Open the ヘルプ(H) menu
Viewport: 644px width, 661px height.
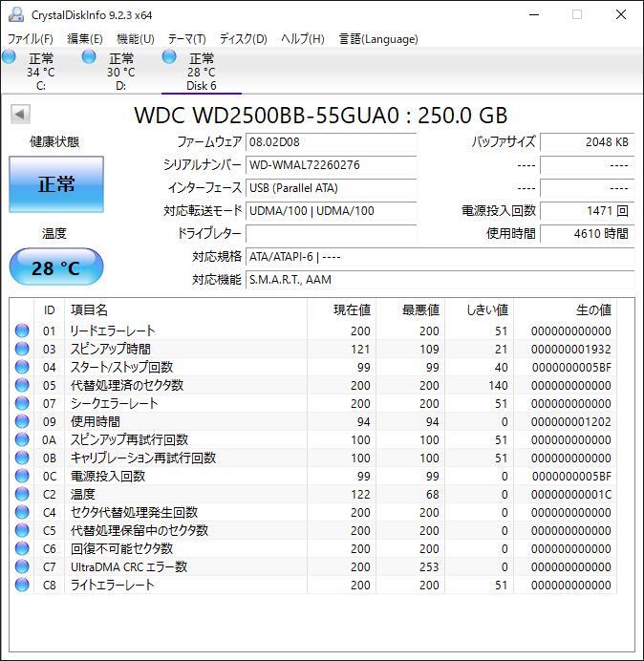click(x=303, y=39)
